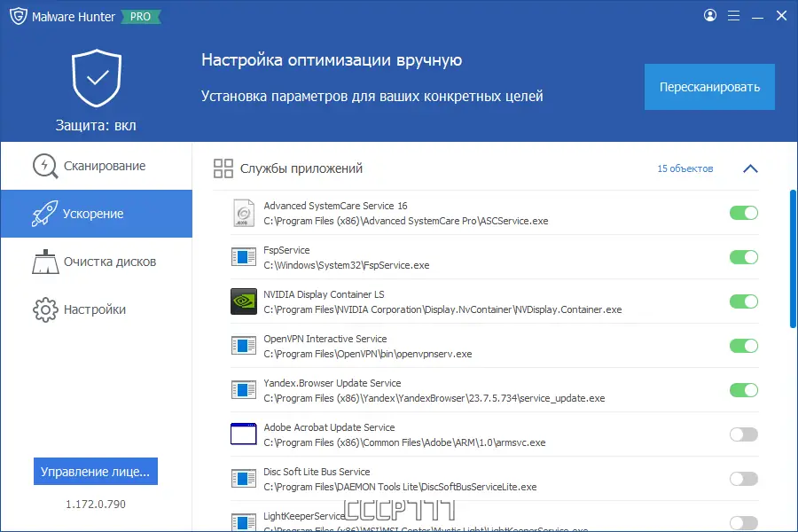Click the Пересканировать button
798x532 pixels.
[709, 87]
